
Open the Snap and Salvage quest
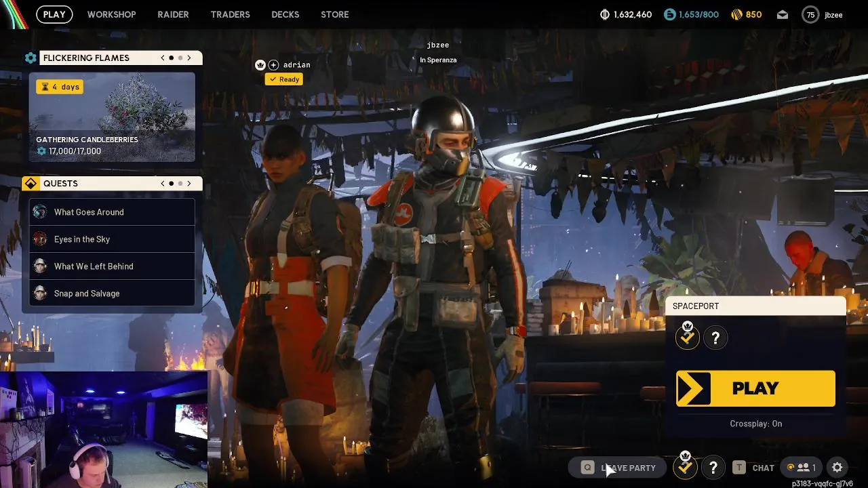click(112, 293)
